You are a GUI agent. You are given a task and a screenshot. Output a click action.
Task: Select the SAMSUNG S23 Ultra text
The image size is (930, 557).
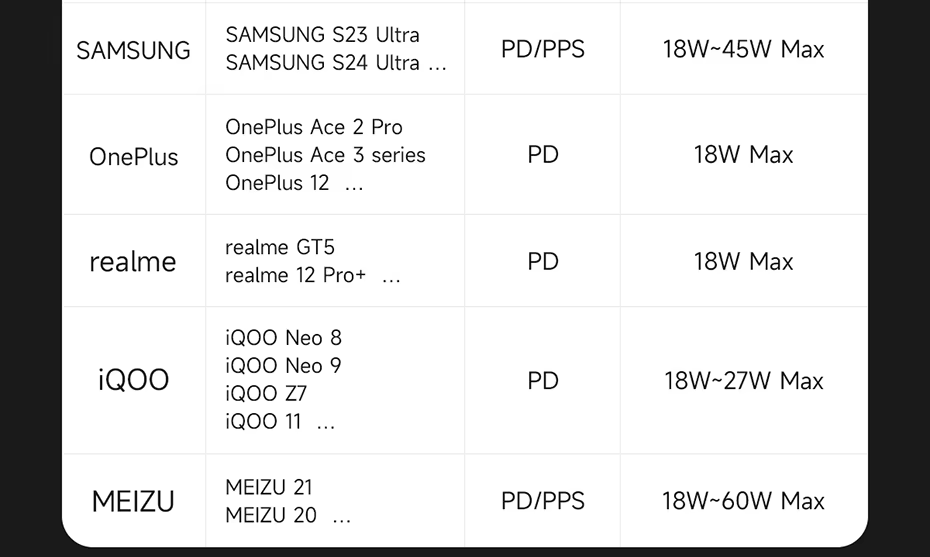(322, 35)
